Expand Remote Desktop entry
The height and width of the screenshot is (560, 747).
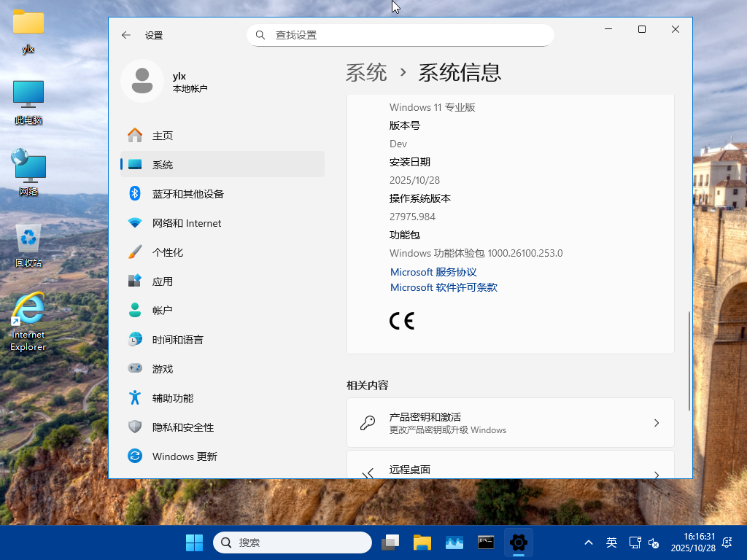510,469
